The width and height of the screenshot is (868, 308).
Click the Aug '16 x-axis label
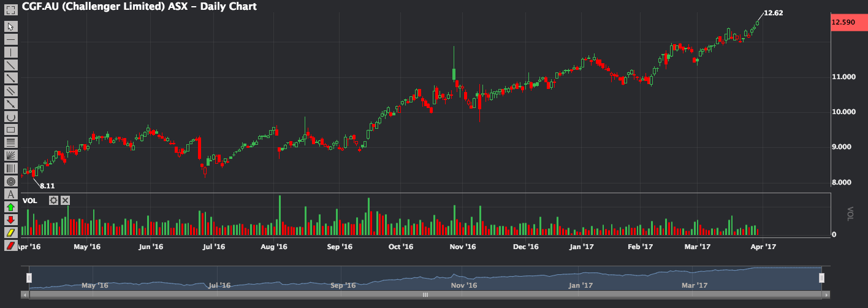tap(274, 247)
